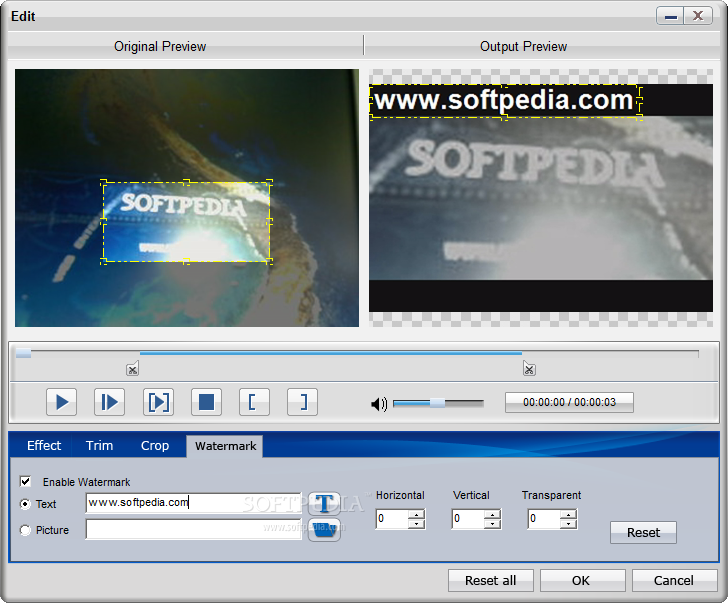Increase the Vertical value with up arrow
The width and height of the screenshot is (728, 603).
pyautogui.click(x=492, y=514)
